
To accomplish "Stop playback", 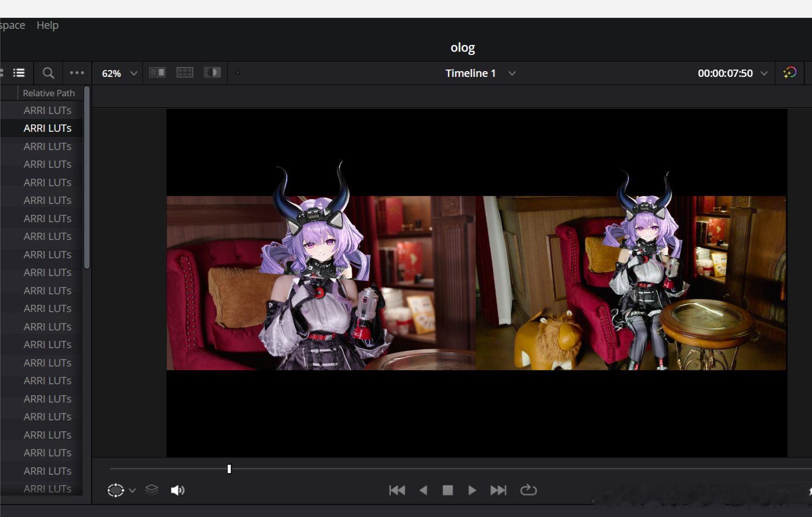I will coord(448,490).
